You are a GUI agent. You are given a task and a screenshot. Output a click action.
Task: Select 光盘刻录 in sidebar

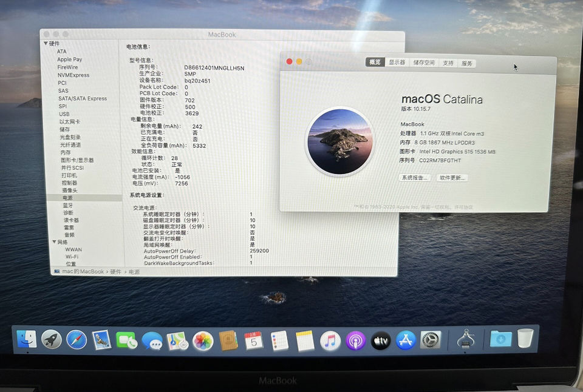pos(70,137)
